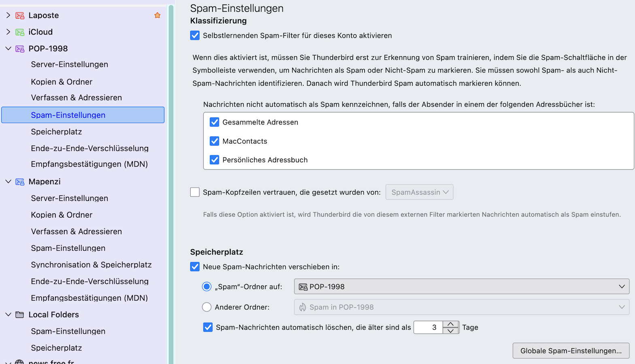This screenshot has height=364, width=635.
Task: Enable Spam-Kopfzeilen vertrauen checkbox
Action: click(195, 192)
